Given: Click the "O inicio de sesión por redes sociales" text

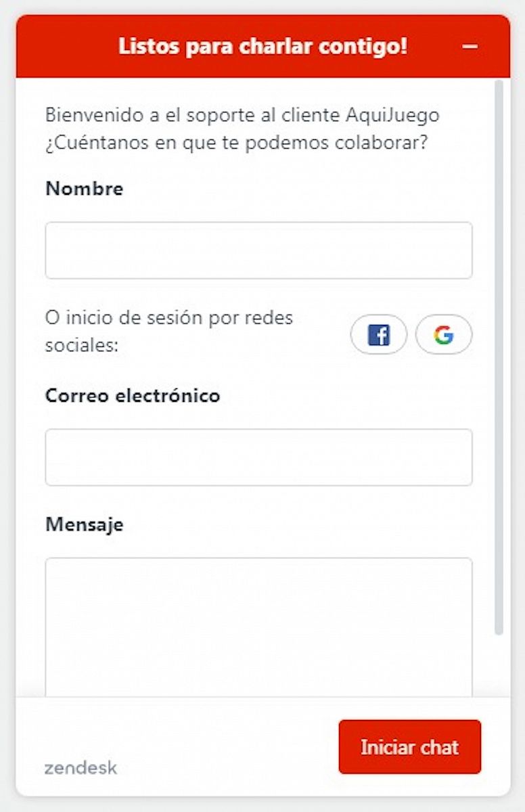Looking at the screenshot, I should click(169, 332).
